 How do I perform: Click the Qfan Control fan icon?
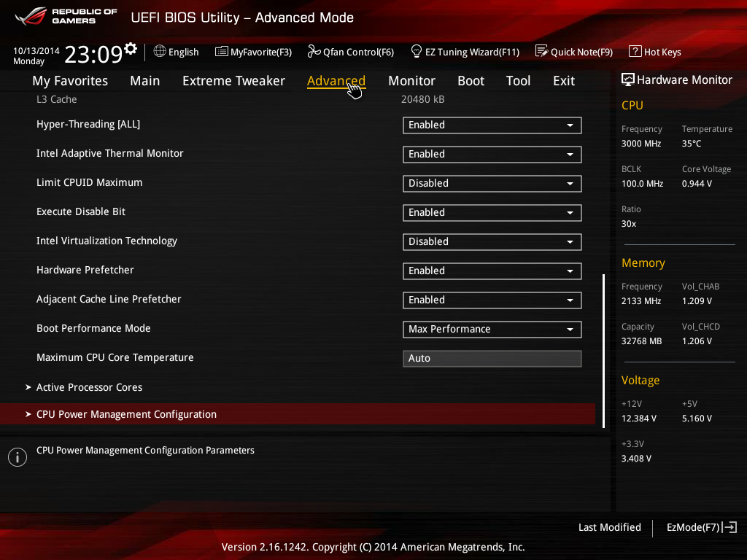click(x=314, y=52)
